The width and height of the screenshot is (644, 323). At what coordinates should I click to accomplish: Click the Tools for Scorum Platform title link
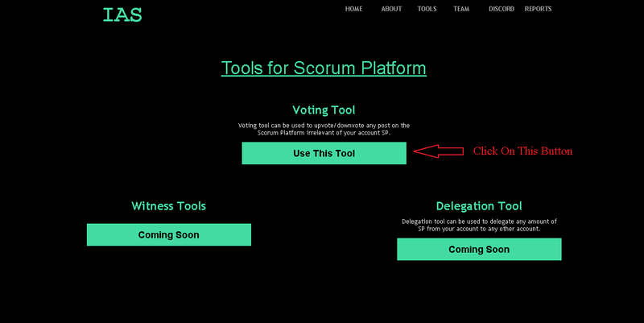tap(324, 68)
